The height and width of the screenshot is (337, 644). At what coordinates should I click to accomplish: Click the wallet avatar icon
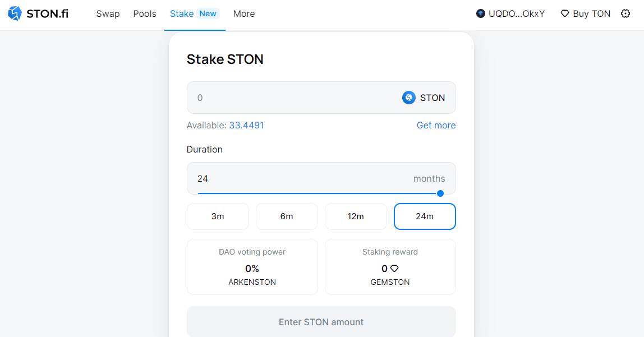(x=480, y=13)
